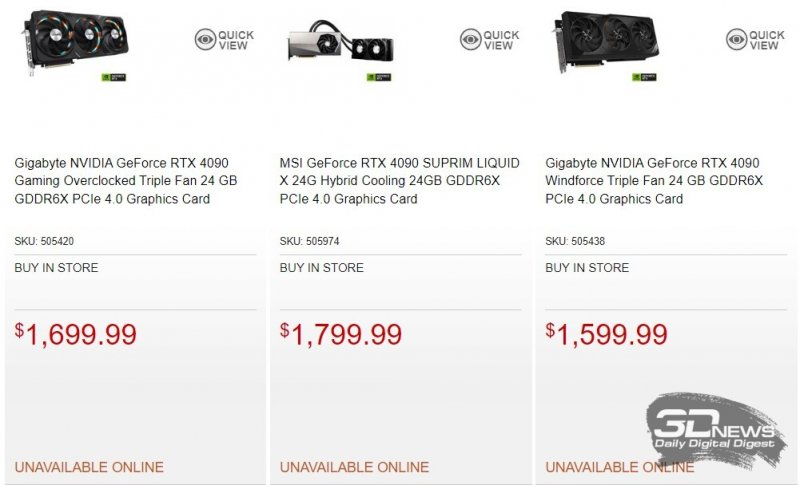This screenshot has height=485, width=800.
Task: Click Unavailable Online for MSI Suprim Liquid
Action: pyautogui.click(x=354, y=467)
